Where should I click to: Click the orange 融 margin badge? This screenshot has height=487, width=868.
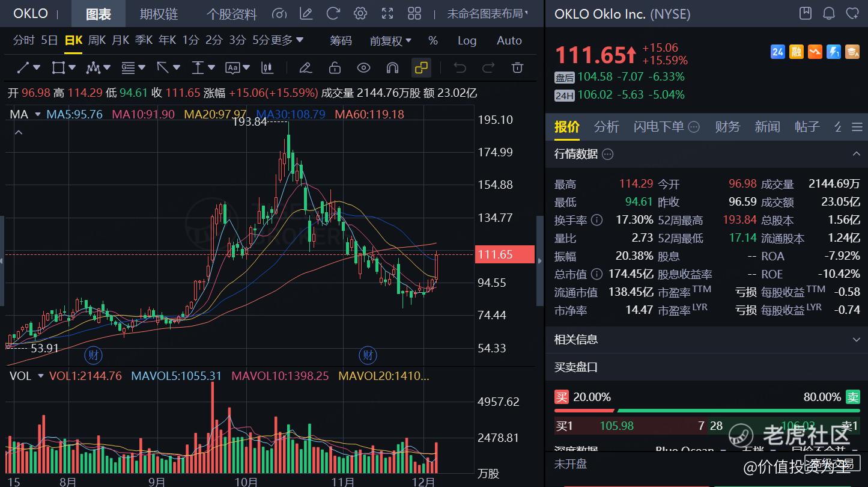[x=797, y=52]
